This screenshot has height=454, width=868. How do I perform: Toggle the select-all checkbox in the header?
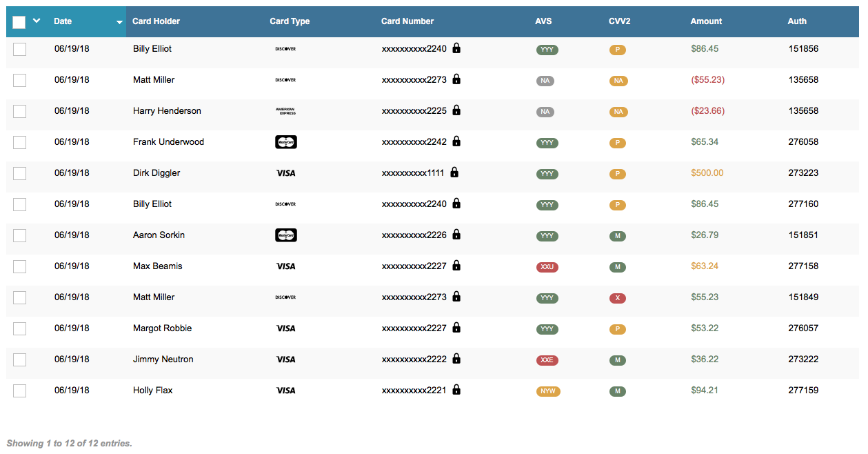18,21
